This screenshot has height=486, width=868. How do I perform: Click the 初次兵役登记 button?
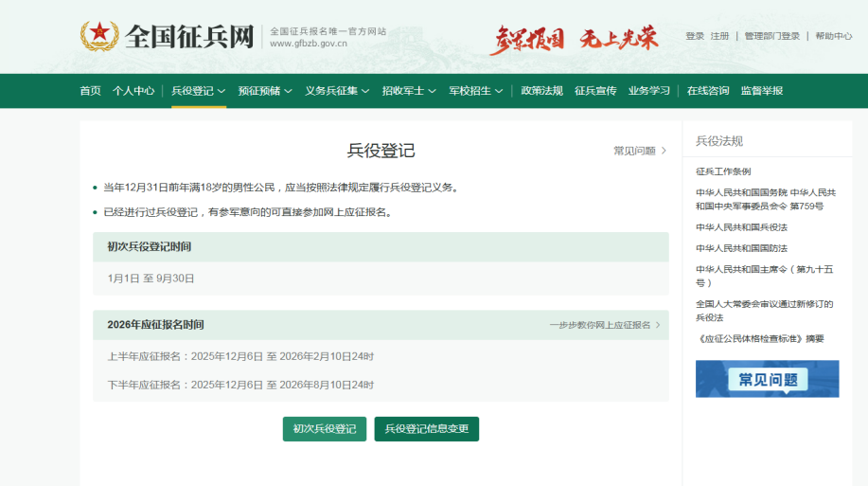324,429
